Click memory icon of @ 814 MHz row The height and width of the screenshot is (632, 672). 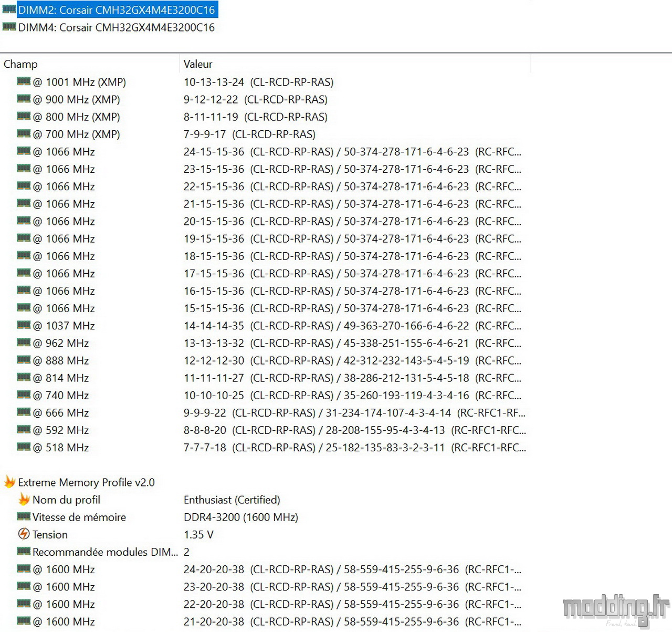click(24, 377)
